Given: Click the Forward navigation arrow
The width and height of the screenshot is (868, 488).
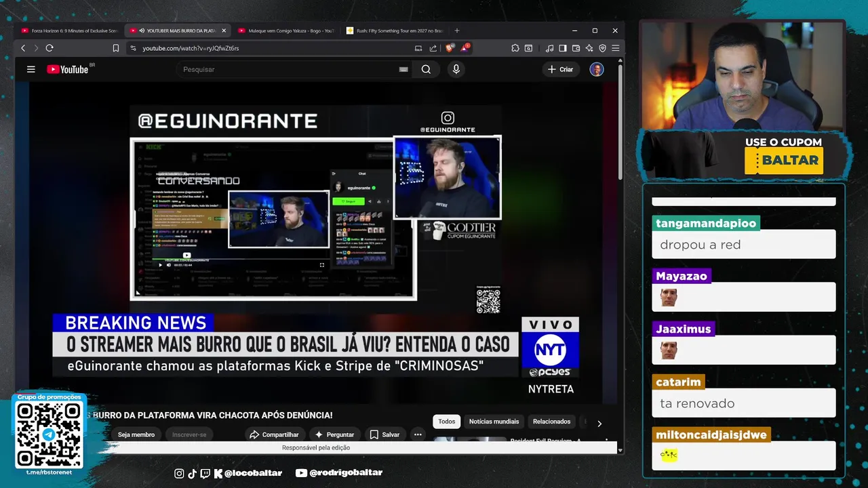Looking at the screenshot, I should [x=36, y=48].
